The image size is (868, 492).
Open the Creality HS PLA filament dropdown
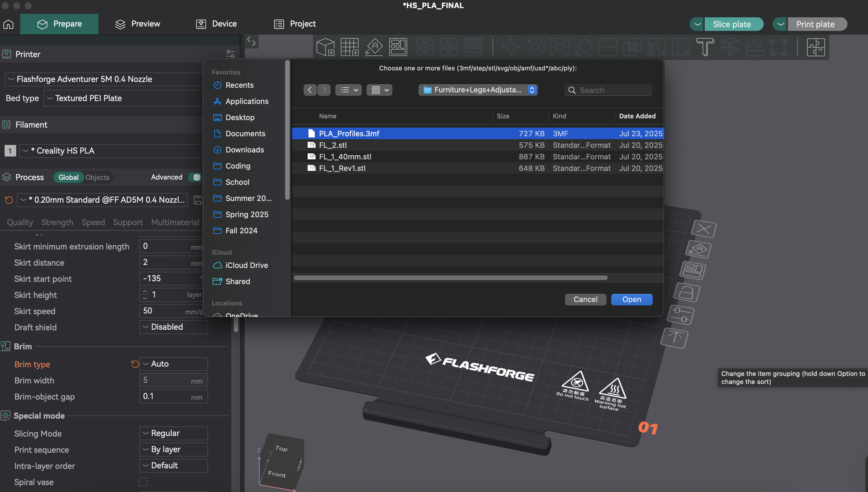[111, 151]
